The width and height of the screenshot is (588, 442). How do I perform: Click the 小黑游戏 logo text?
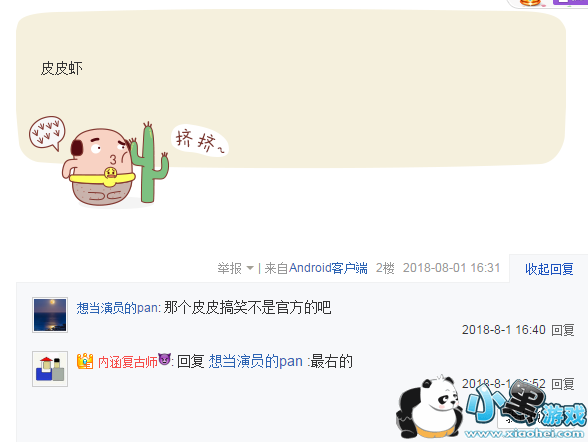[x=526, y=405]
